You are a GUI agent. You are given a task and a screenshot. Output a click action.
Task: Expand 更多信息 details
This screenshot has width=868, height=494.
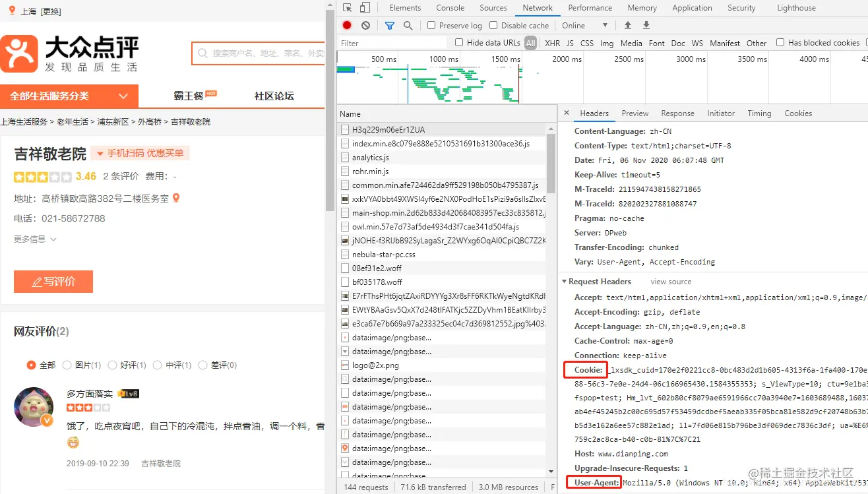pyautogui.click(x=35, y=239)
